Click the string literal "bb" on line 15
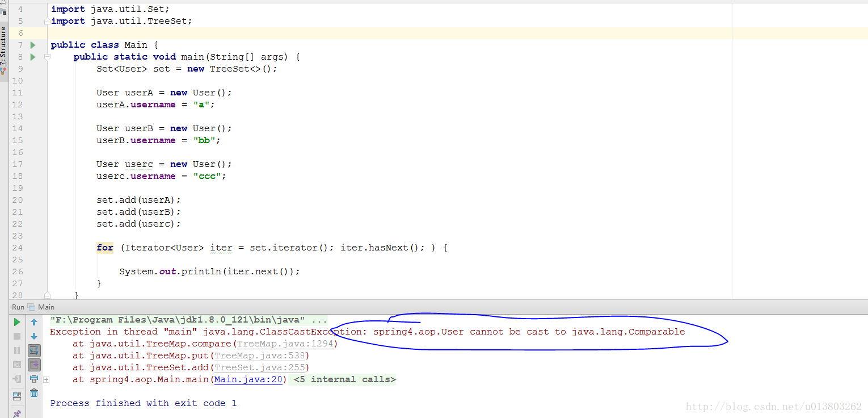This screenshot has width=868, height=418. point(204,140)
